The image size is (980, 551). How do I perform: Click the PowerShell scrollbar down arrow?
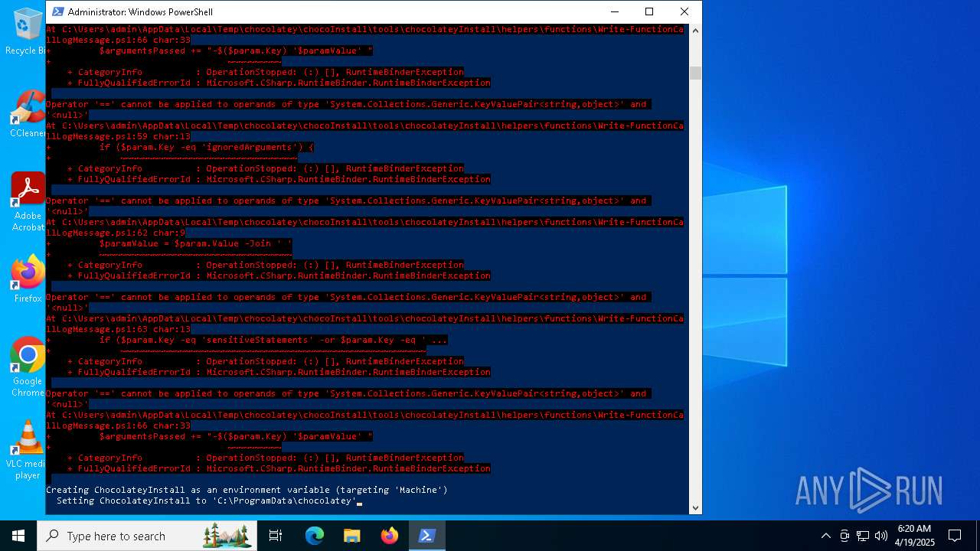click(x=695, y=507)
